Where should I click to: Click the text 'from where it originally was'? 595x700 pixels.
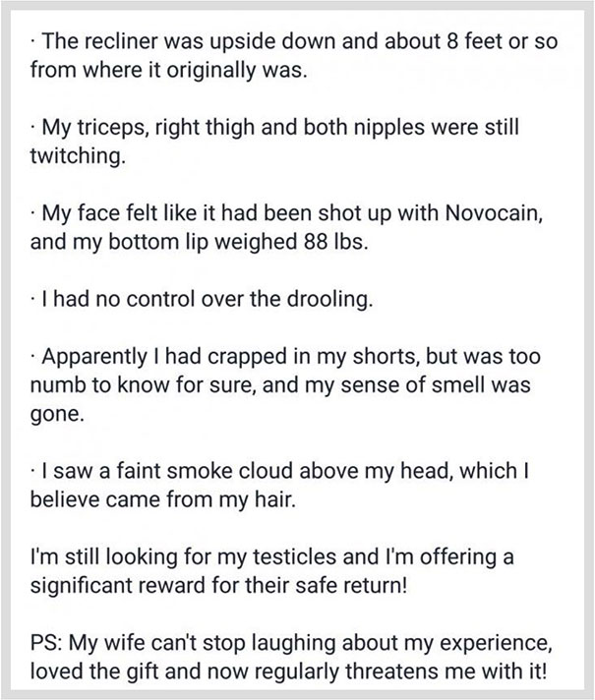click(168, 70)
